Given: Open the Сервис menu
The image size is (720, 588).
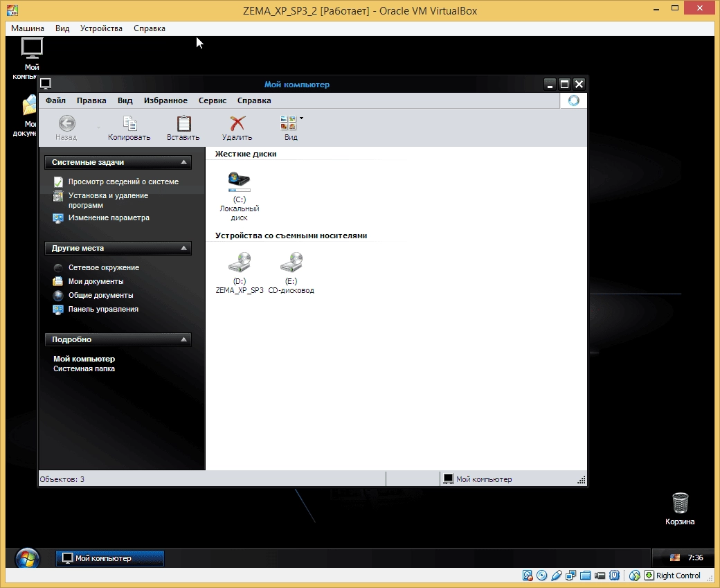Looking at the screenshot, I should tap(213, 100).
